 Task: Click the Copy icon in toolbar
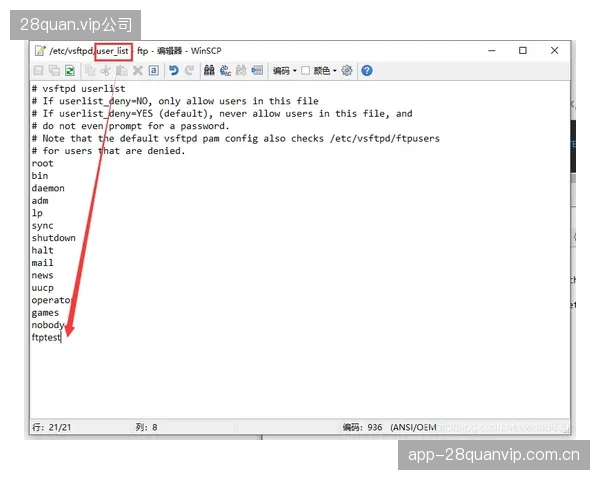pyautogui.click(x=90, y=70)
